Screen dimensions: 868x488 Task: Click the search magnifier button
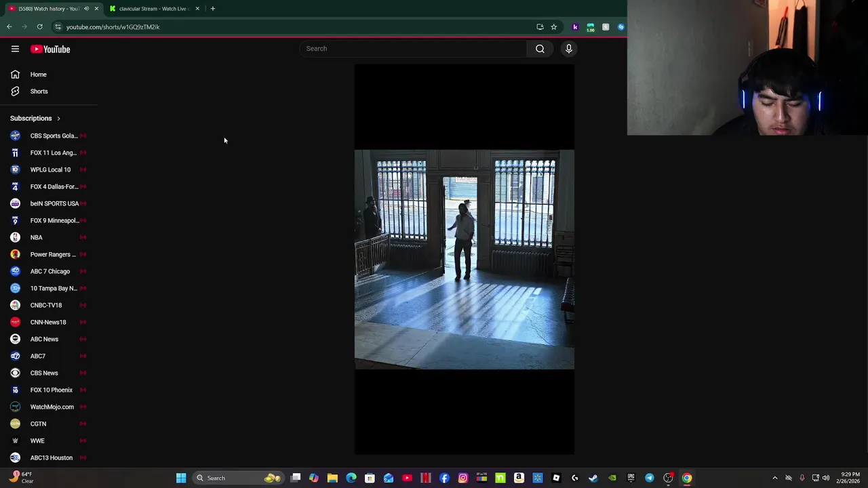[540, 49]
